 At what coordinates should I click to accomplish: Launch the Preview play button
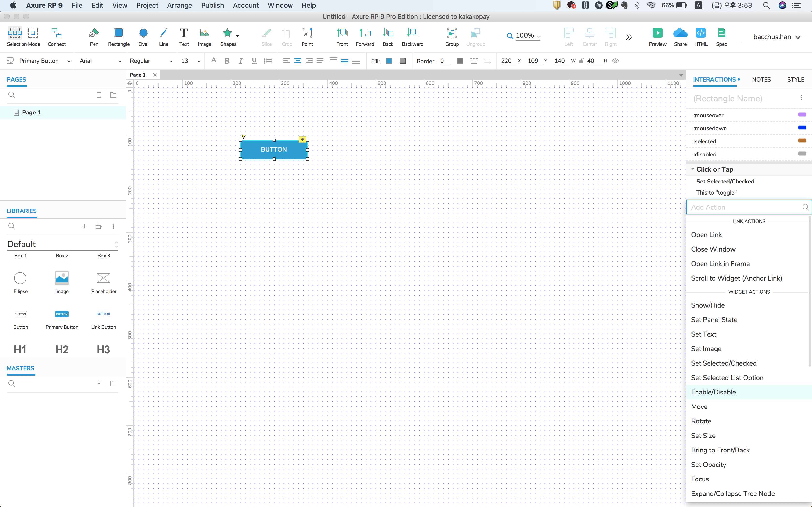point(657,33)
